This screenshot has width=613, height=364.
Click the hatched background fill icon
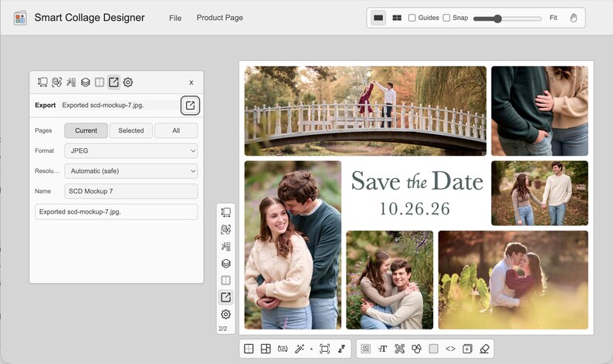[x=434, y=349]
